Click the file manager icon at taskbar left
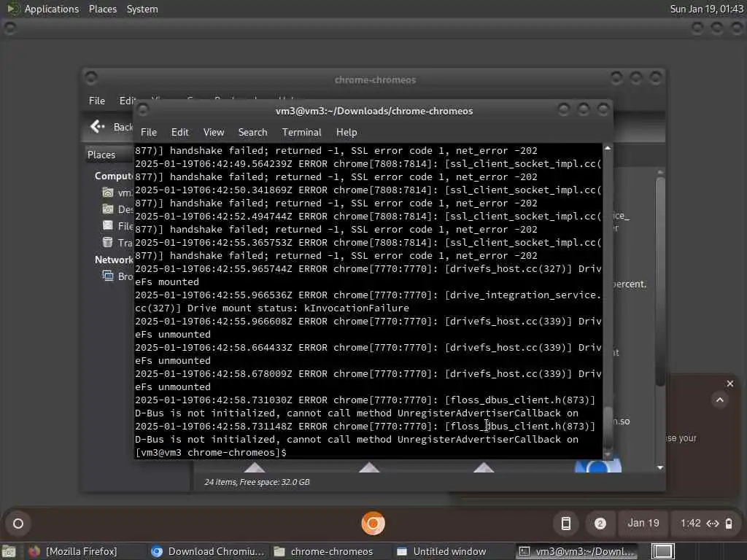 tap(7, 552)
